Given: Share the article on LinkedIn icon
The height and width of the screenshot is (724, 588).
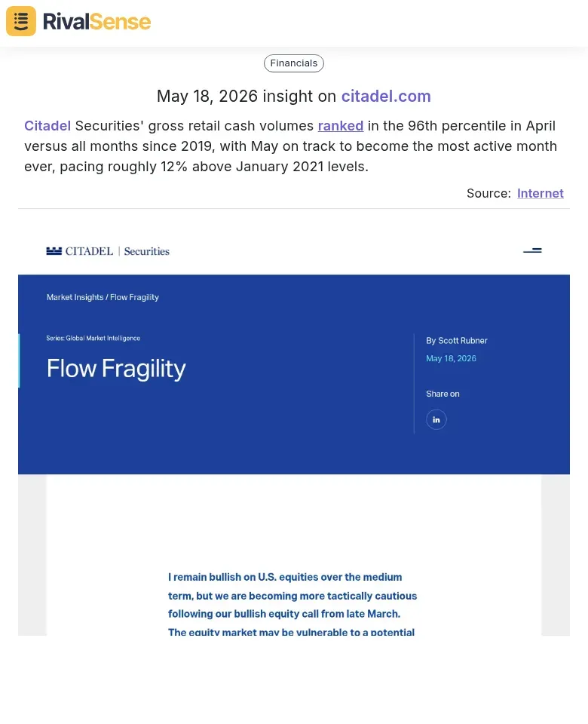Looking at the screenshot, I should coord(436,420).
